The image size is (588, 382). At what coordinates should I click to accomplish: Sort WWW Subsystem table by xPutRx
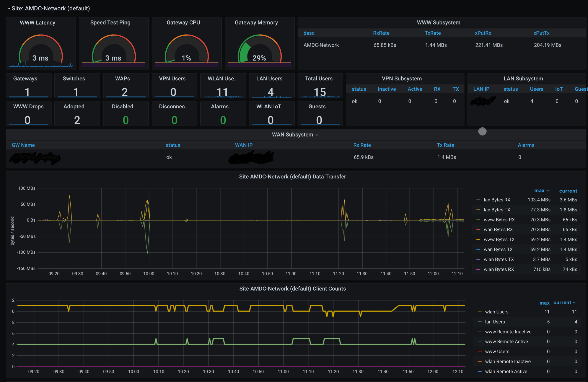(x=483, y=33)
